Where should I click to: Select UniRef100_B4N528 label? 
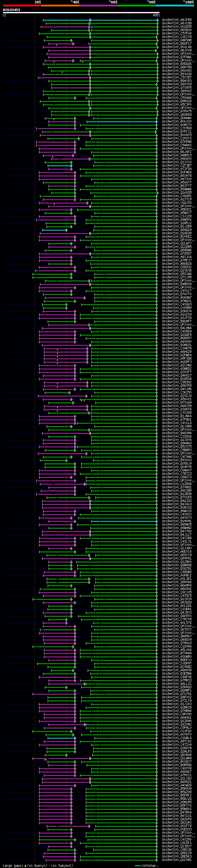tap(177, 284)
